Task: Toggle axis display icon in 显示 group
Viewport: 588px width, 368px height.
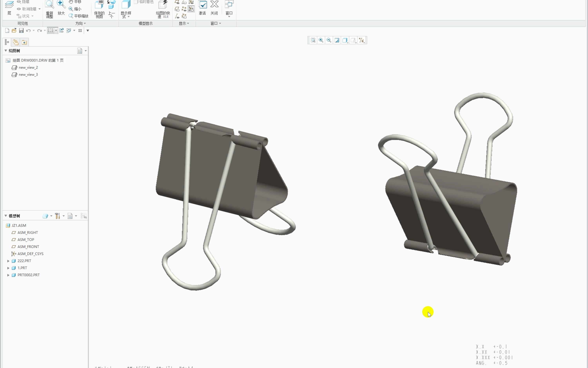Action: [x=177, y=16]
